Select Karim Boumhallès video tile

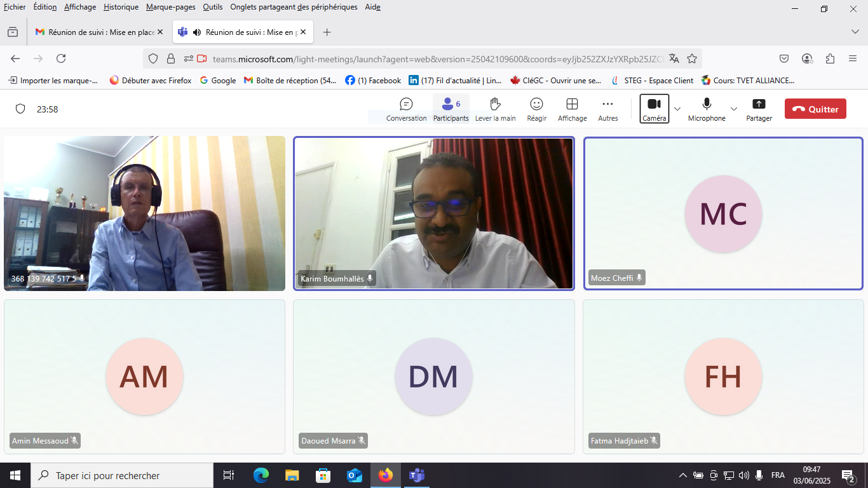434,213
